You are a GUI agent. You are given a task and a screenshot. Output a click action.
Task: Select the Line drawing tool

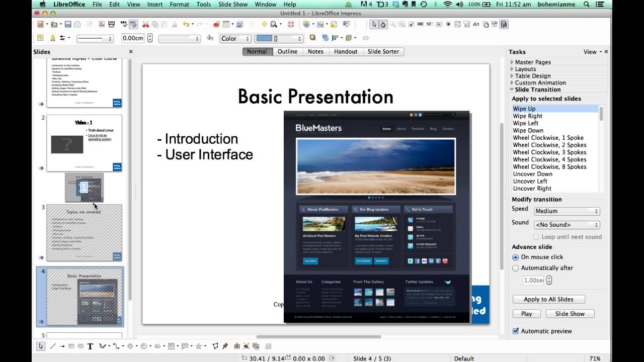coord(52,346)
